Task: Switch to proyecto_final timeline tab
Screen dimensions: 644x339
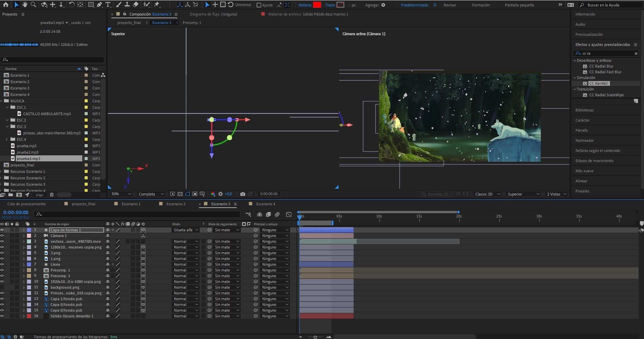Action: tap(84, 204)
